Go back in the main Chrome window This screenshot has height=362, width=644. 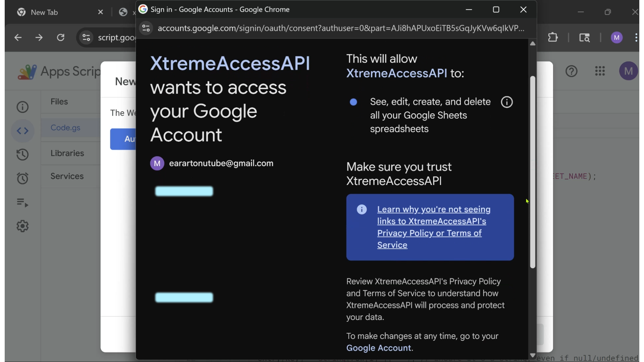coord(18,38)
